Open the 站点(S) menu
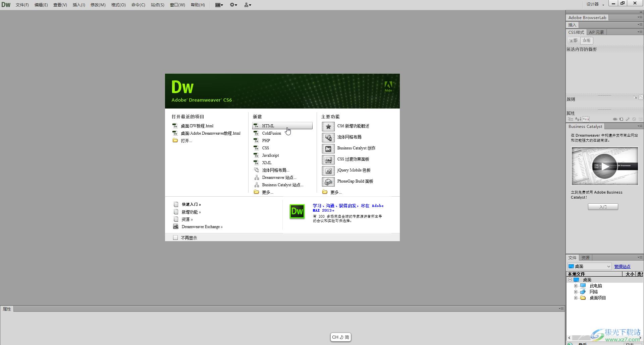Screen dimensions: 644x345 coord(157,5)
